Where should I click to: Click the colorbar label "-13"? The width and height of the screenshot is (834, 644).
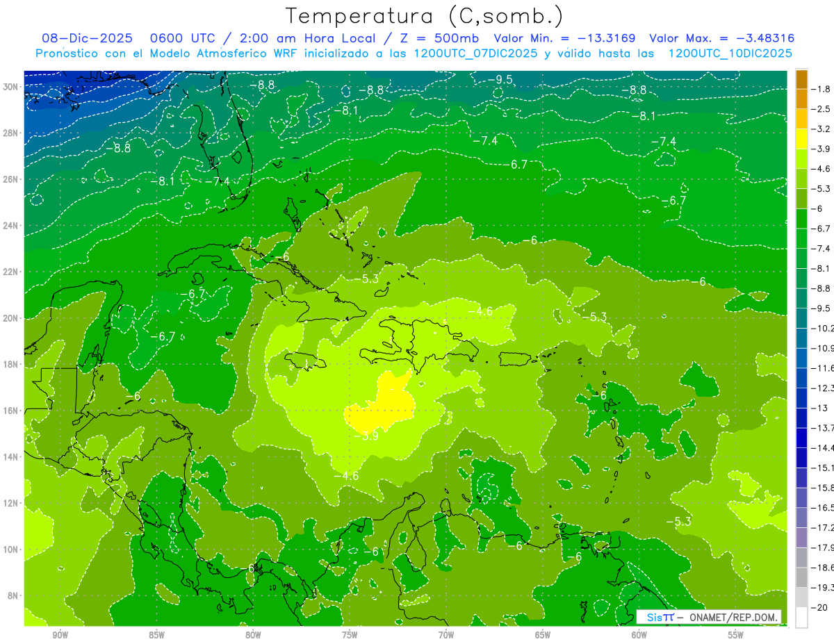(x=820, y=408)
